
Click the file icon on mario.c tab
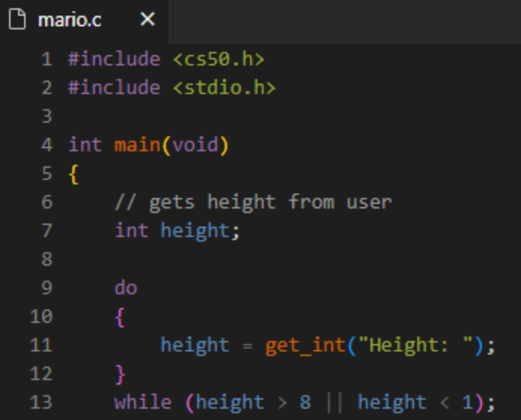(17, 20)
